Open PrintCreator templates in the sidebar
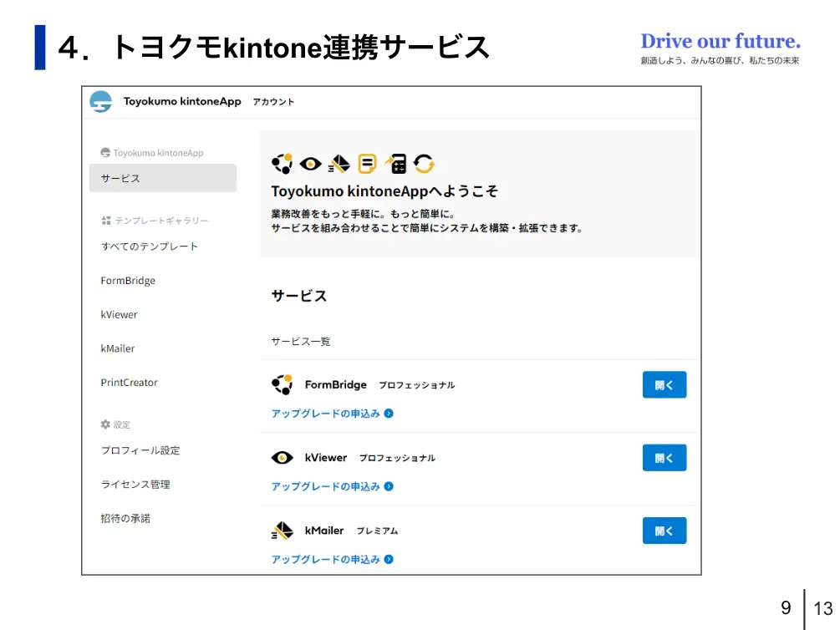The height and width of the screenshot is (630, 840). pos(129,383)
